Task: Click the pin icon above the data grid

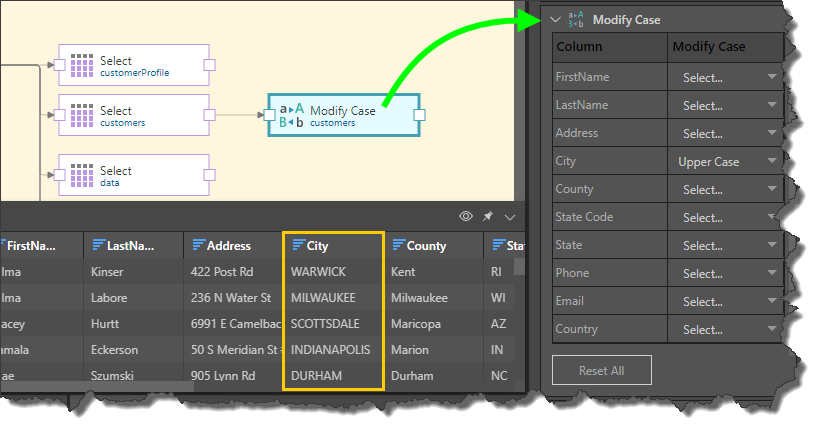Action: coord(488,216)
